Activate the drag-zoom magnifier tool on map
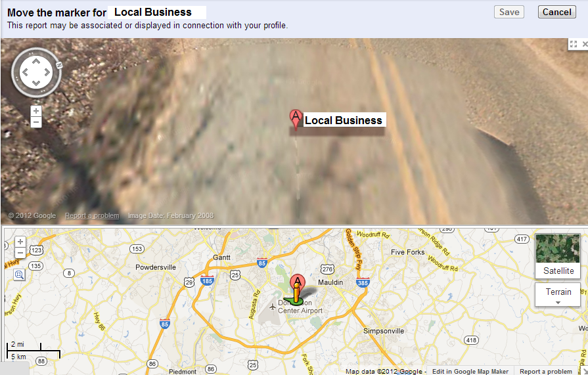Image resolution: width=588 pixels, height=375 pixels. (x=19, y=275)
